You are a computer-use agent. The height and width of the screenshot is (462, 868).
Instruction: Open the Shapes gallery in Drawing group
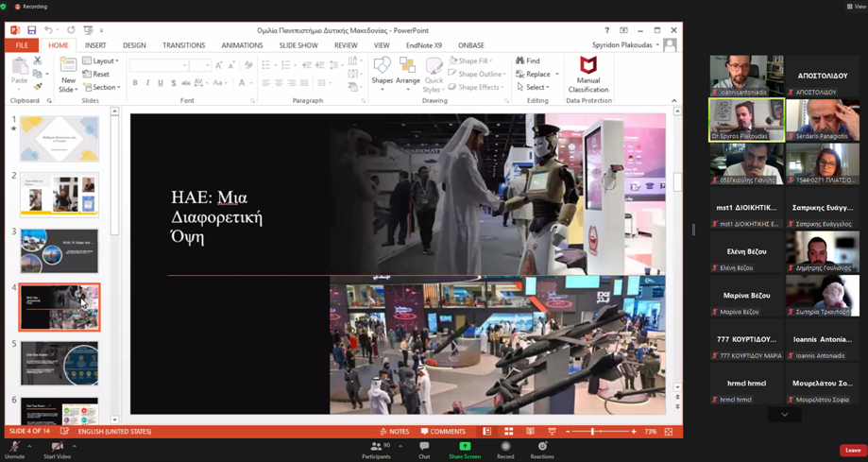coord(382,74)
